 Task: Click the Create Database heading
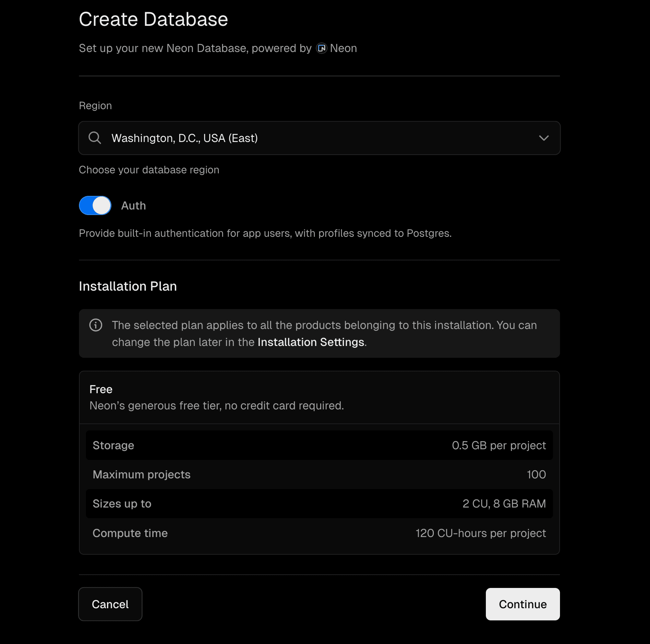(x=153, y=19)
